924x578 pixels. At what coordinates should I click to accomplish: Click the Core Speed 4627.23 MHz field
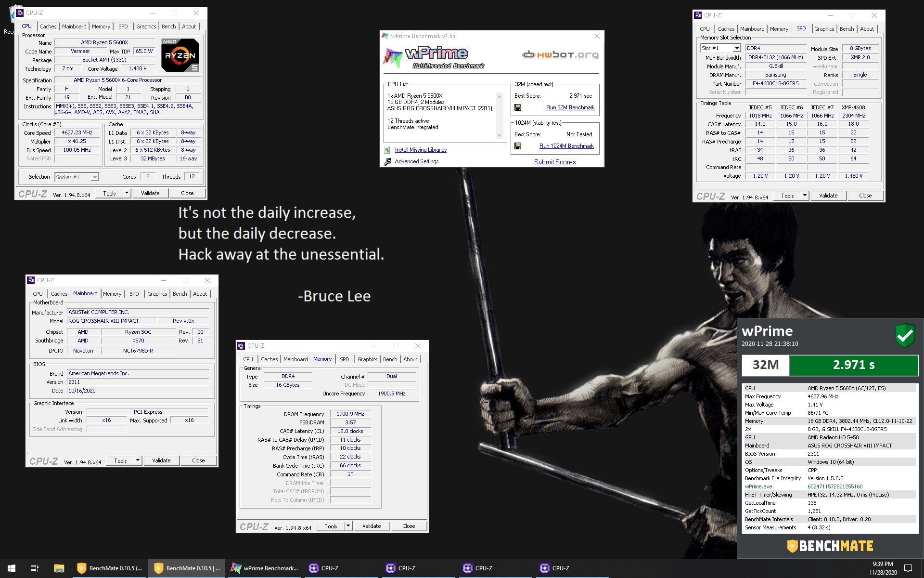coord(77,133)
